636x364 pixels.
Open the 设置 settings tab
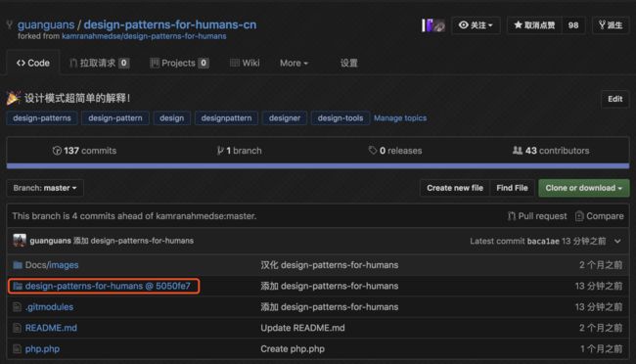click(349, 63)
